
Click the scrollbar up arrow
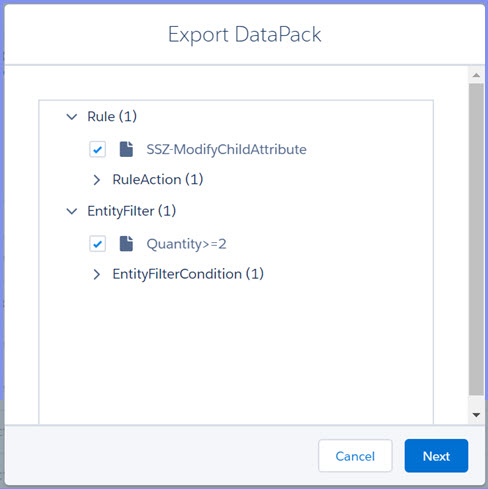point(476,75)
